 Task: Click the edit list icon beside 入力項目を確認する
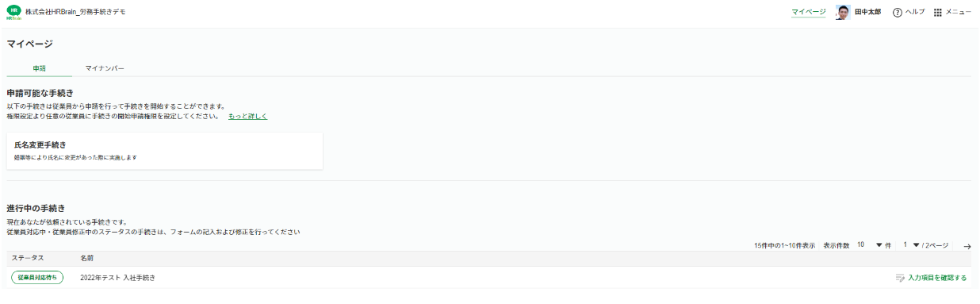(x=900, y=278)
